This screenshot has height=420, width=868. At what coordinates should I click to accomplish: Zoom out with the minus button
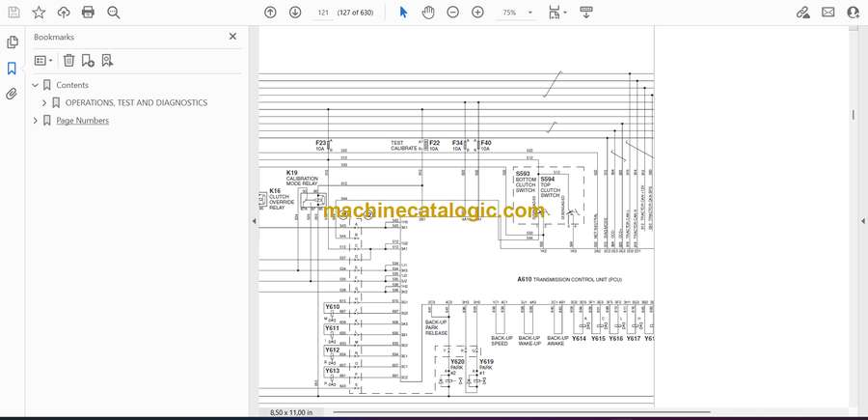453,13
